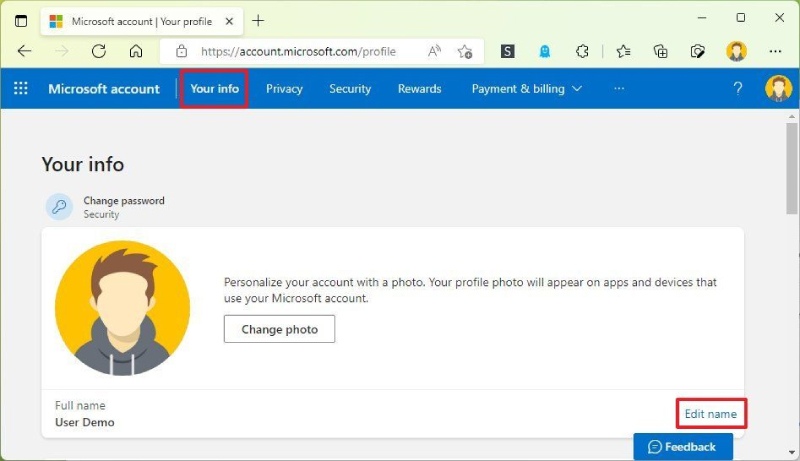The height and width of the screenshot is (461, 800).
Task: Go to browser Home icon
Action: (136, 51)
